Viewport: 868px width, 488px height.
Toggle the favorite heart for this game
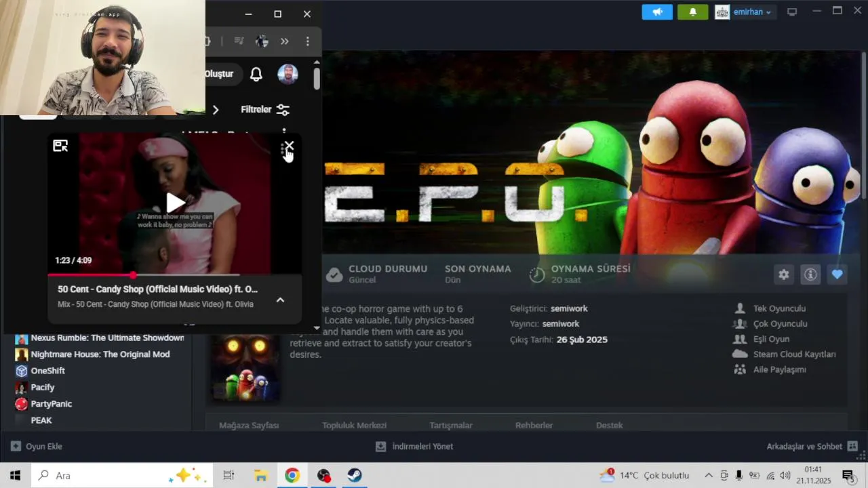pos(837,274)
